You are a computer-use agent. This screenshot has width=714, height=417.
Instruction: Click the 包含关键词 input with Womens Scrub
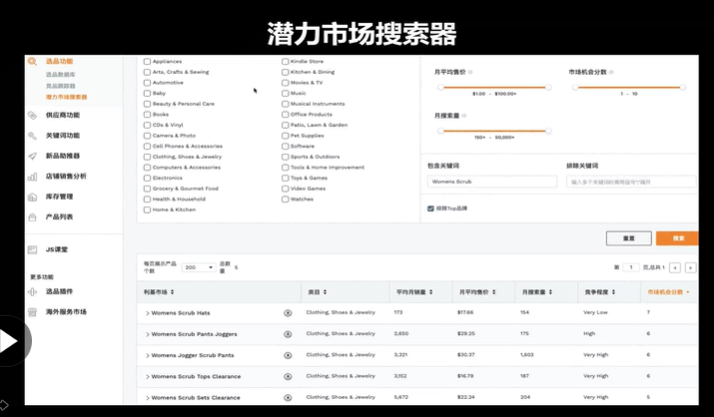492,182
